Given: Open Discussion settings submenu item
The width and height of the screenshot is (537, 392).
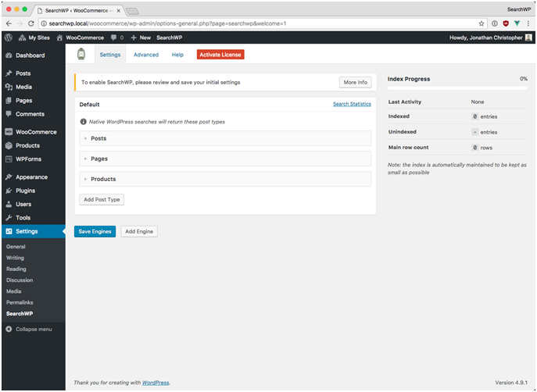Looking at the screenshot, I should click(20, 280).
